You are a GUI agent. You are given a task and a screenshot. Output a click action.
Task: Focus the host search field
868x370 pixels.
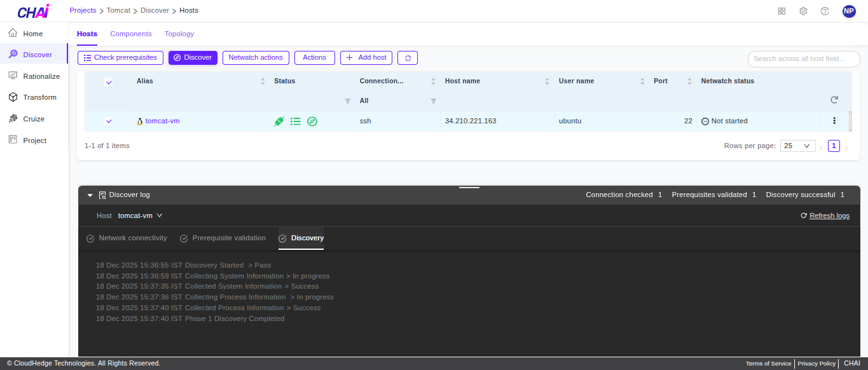point(804,58)
